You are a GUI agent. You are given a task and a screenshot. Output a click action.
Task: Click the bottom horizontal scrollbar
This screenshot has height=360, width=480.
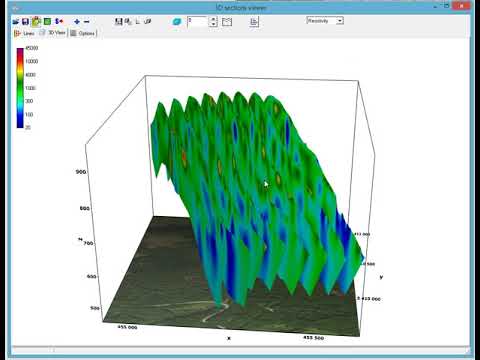tap(239, 350)
